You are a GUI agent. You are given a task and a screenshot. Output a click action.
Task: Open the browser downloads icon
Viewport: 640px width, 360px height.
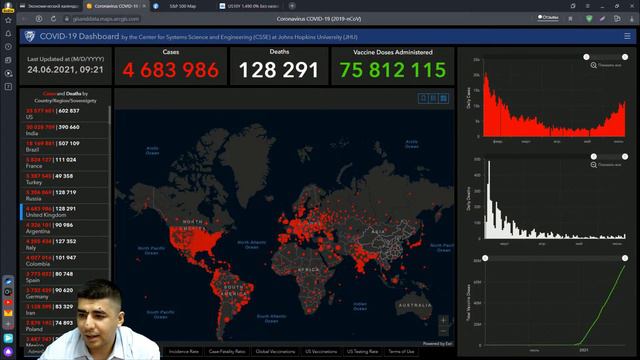point(631,18)
